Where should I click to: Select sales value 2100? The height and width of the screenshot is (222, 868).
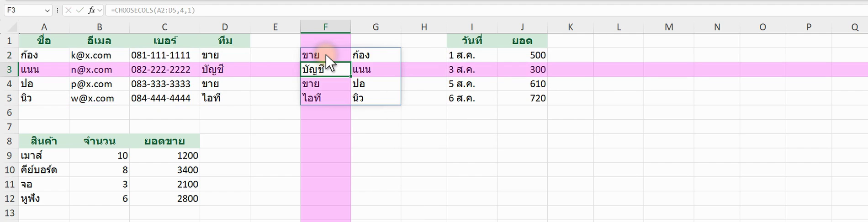pyautogui.click(x=164, y=184)
